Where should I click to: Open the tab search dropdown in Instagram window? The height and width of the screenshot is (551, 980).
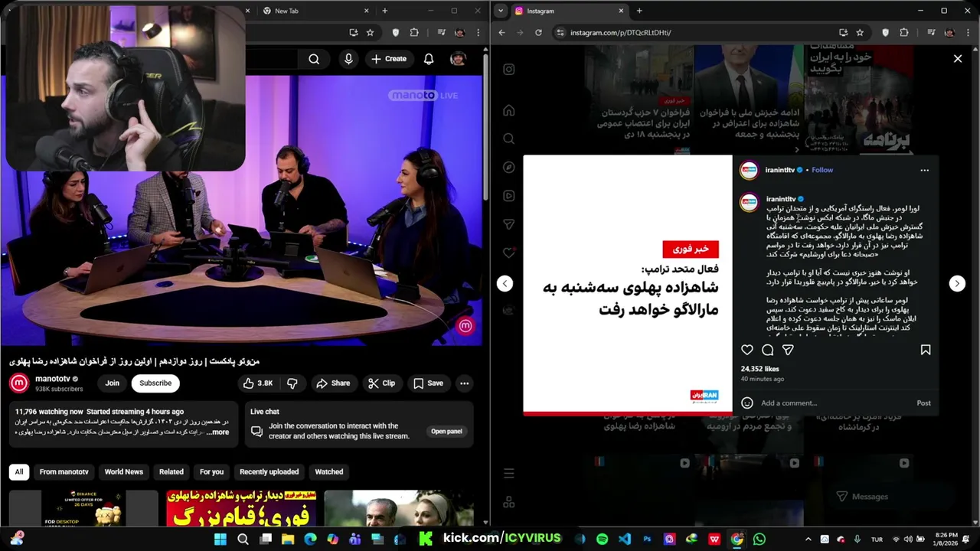(500, 11)
